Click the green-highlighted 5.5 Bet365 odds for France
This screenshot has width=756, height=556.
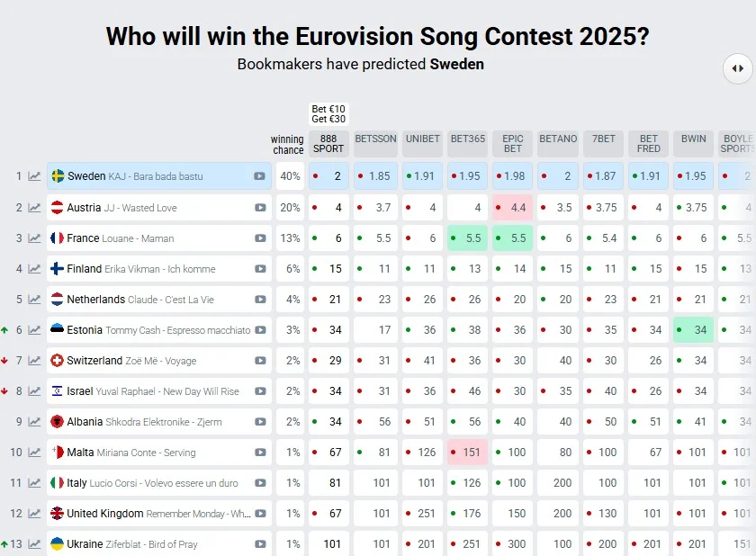coord(466,238)
